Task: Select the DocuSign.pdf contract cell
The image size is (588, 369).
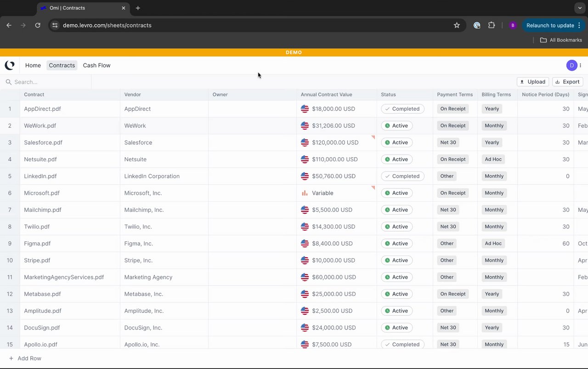Action: coord(70,328)
